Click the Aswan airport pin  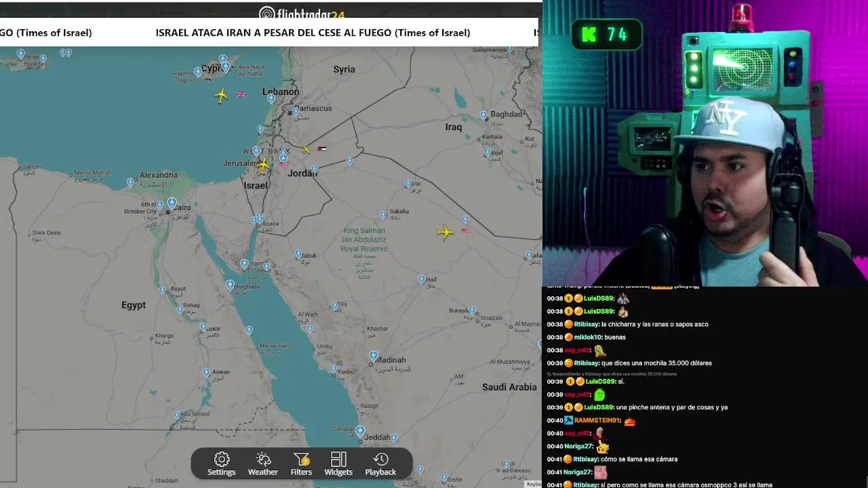click(206, 373)
